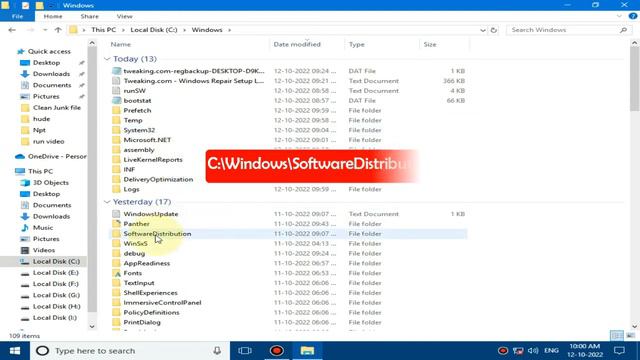Collapse the Today (13) group
This screenshot has height=360, width=640.
click(107, 59)
